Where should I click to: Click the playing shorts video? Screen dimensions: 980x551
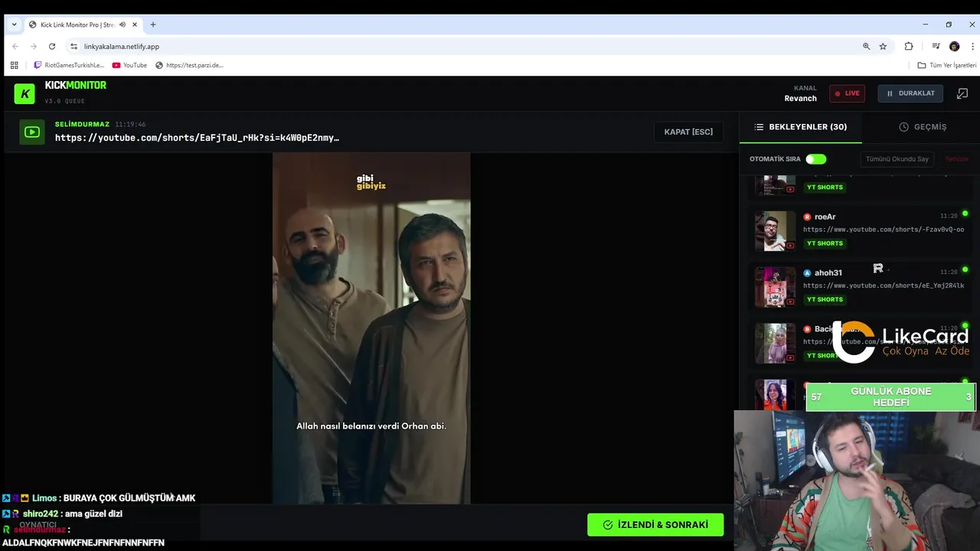pos(371,328)
